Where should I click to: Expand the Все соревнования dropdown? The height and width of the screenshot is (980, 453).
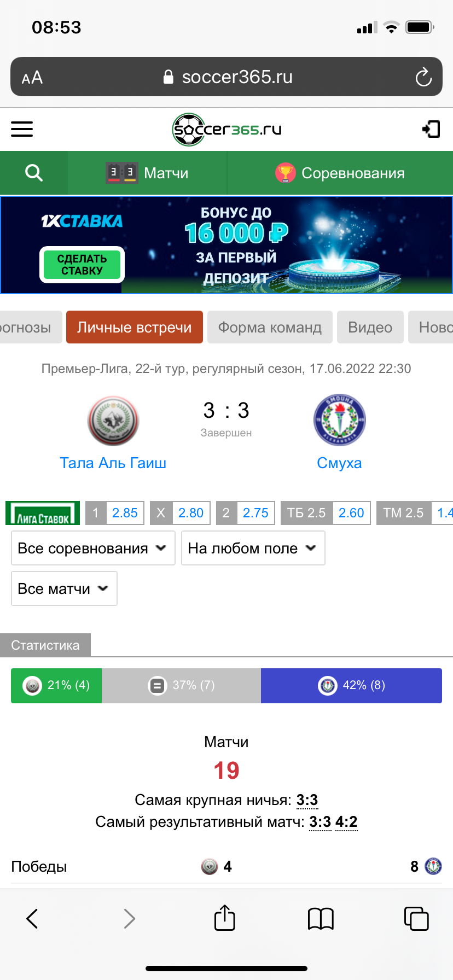coord(93,548)
